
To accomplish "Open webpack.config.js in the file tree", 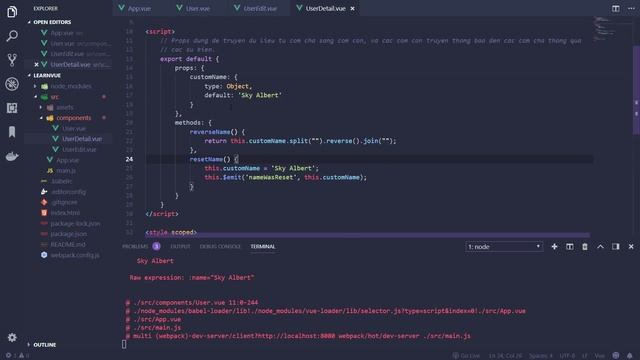I will click(75, 255).
